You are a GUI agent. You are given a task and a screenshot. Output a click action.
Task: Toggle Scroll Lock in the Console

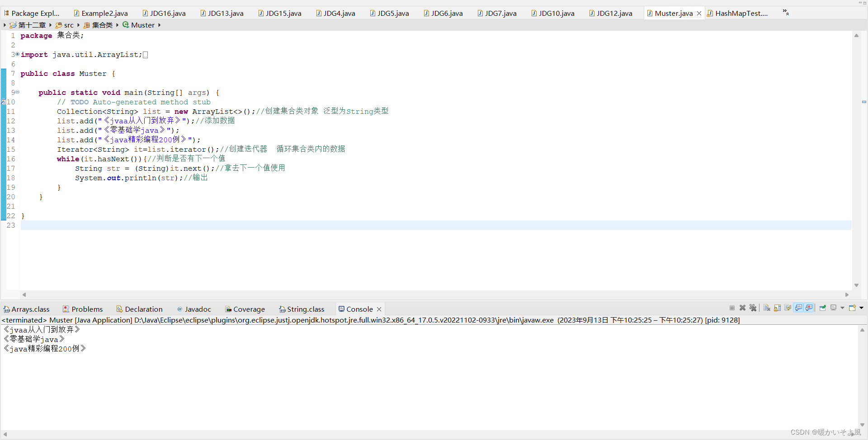[778, 308]
